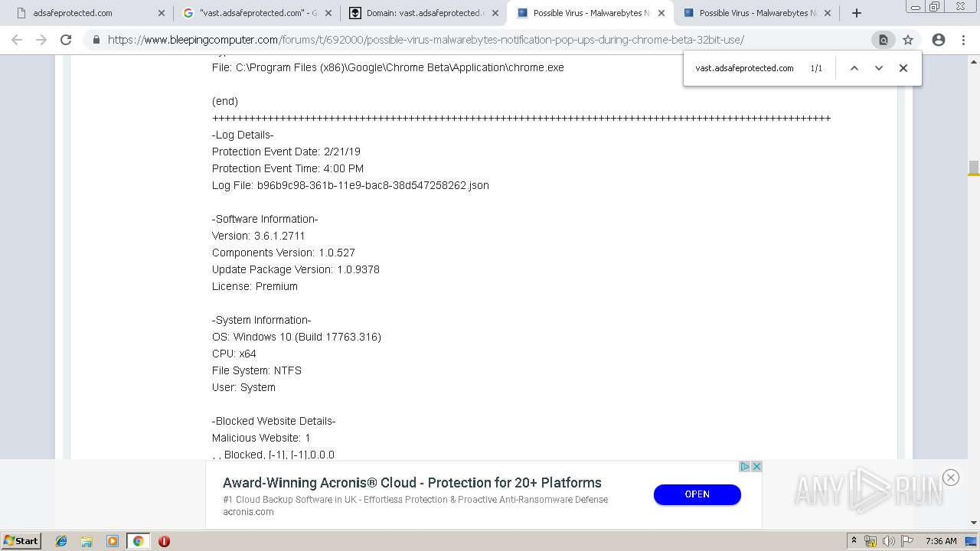
Task: Click the 'Malicious Website: 1' line
Action: click(x=261, y=438)
